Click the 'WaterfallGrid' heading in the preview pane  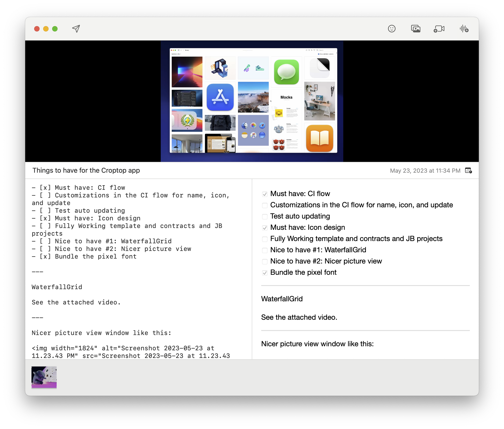point(282,299)
